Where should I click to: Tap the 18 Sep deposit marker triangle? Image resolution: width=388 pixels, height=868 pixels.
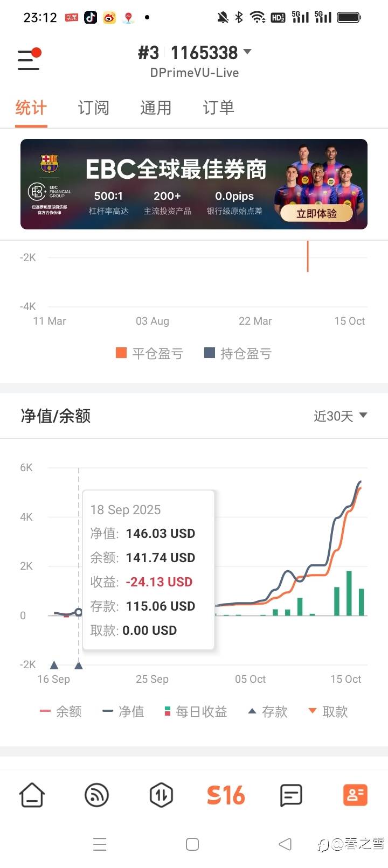pos(79,666)
